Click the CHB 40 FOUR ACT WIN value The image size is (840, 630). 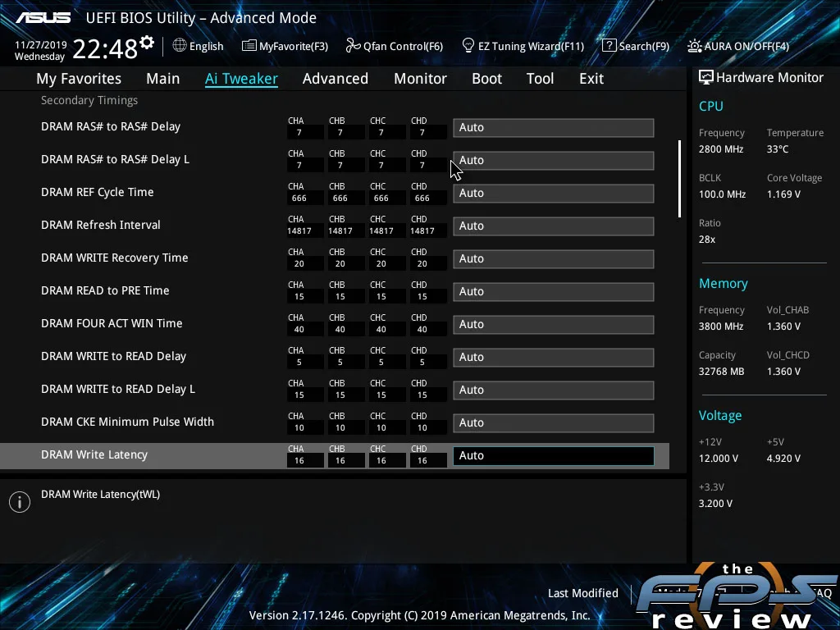click(340, 330)
